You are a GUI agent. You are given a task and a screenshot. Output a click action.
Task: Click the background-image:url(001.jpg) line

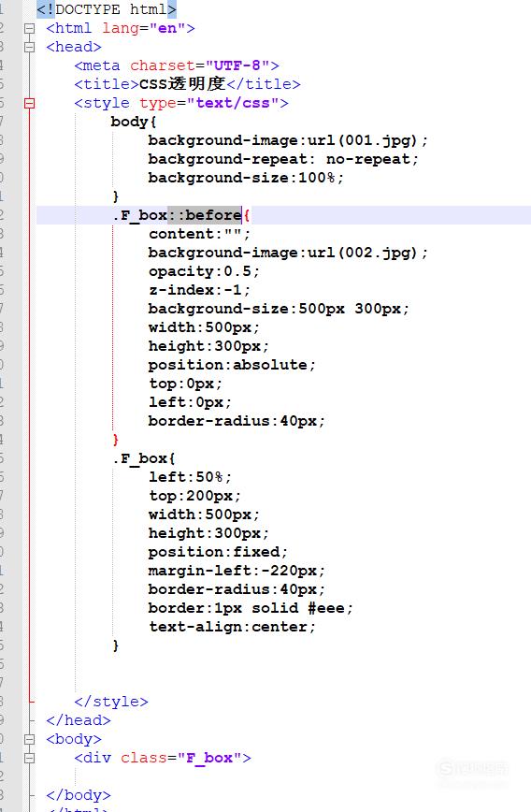coord(288,141)
